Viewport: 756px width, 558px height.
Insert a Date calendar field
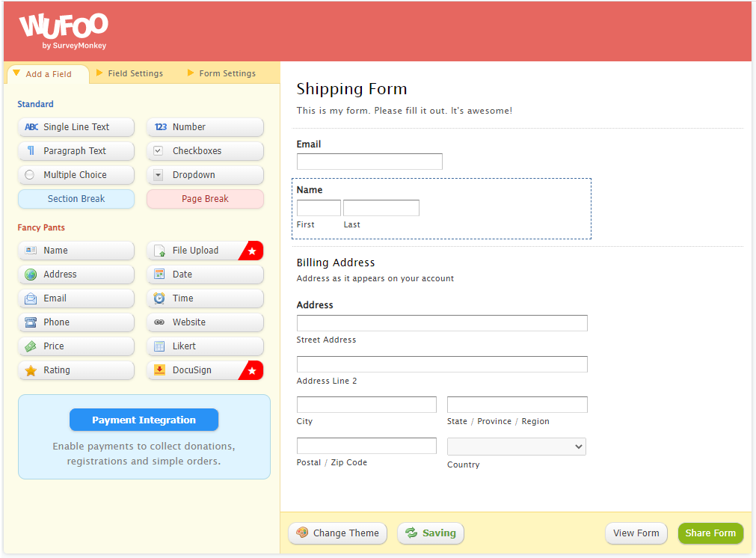[x=205, y=275]
